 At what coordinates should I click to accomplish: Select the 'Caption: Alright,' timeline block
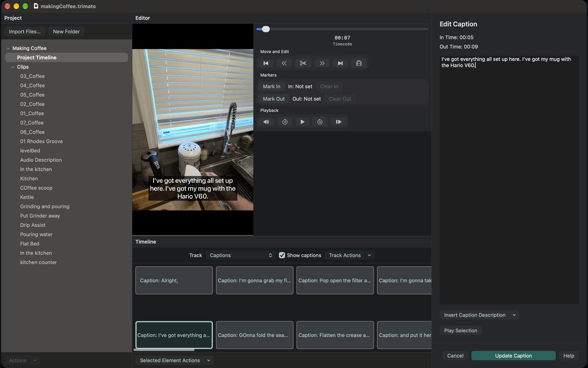pos(174,280)
